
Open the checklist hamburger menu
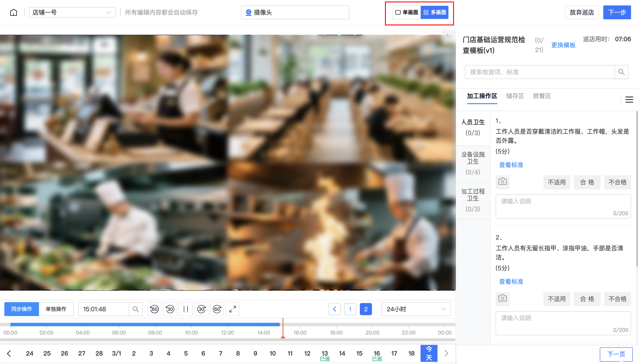pyautogui.click(x=629, y=100)
